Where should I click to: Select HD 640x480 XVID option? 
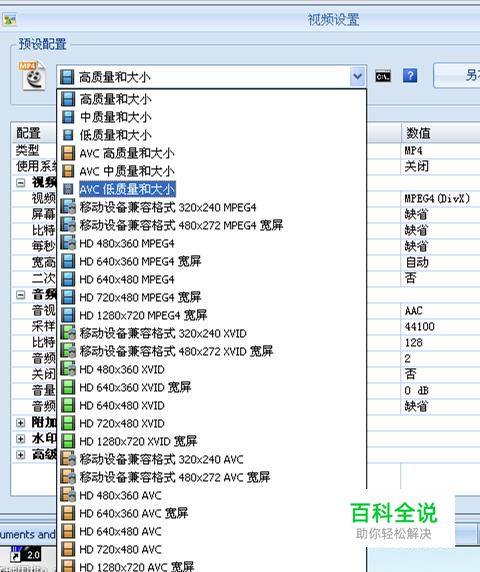(x=212, y=405)
